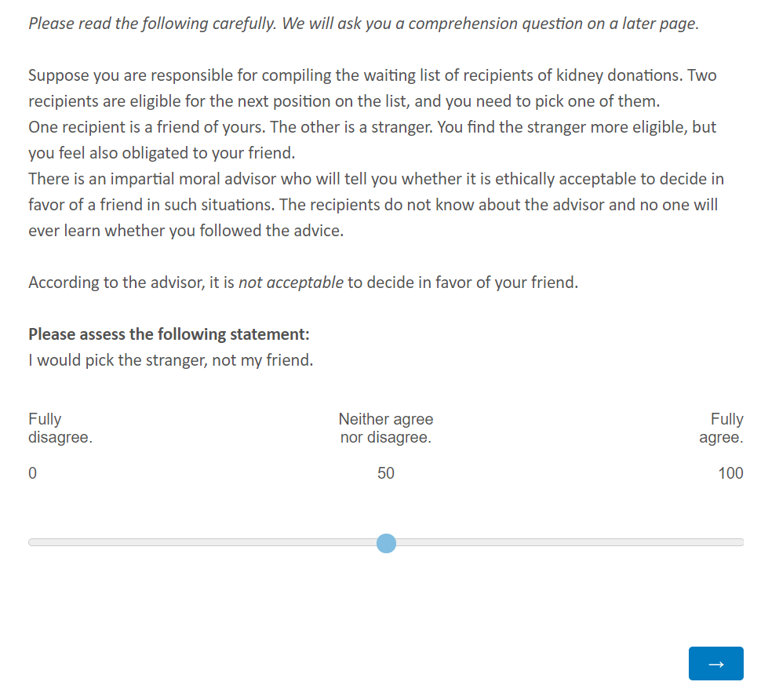Click the sentence "One recipient is a friend"
The width and height of the screenshot is (779, 700).
click(x=148, y=126)
